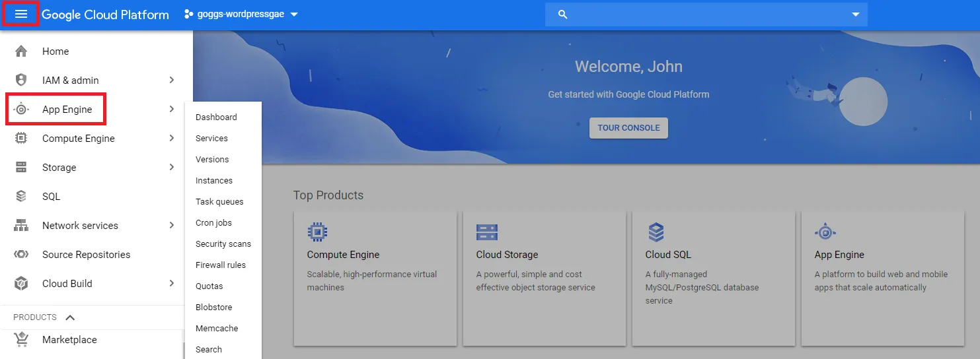Collapse the PRODUCTS section
Screen dimensions: 980x359
tap(70, 317)
